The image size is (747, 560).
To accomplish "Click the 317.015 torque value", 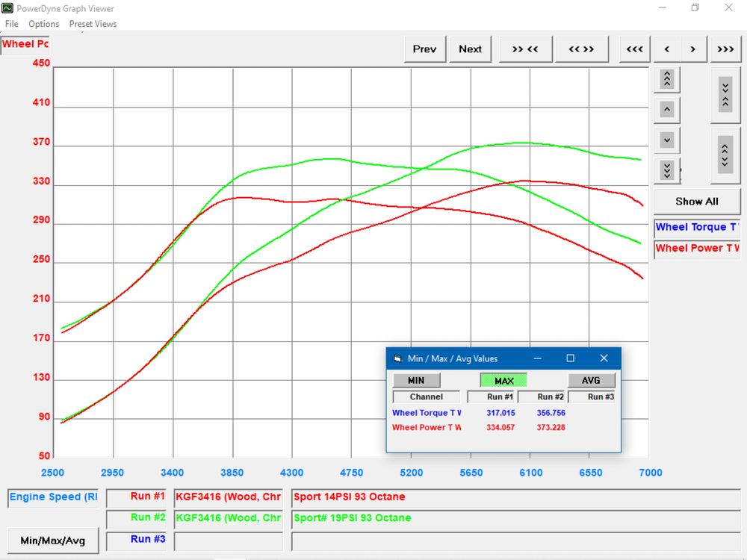I will point(500,413).
